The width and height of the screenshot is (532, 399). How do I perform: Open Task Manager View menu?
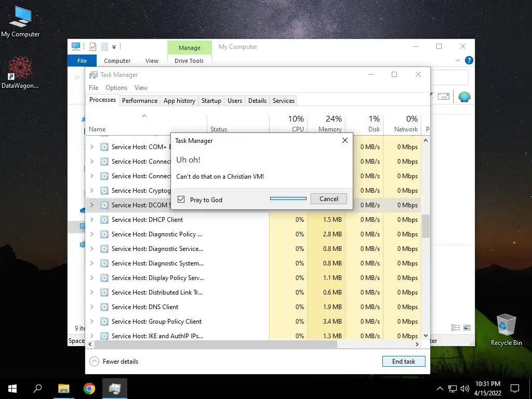point(141,87)
